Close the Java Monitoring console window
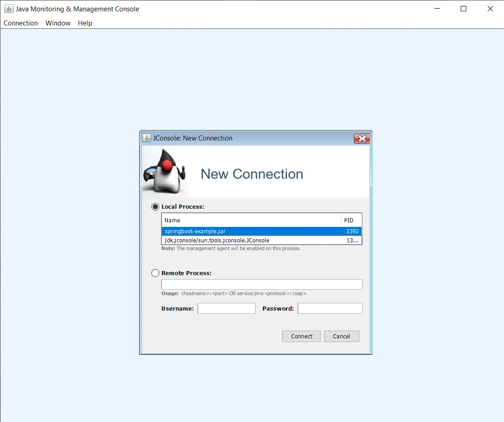504x422 pixels. pos(490,9)
